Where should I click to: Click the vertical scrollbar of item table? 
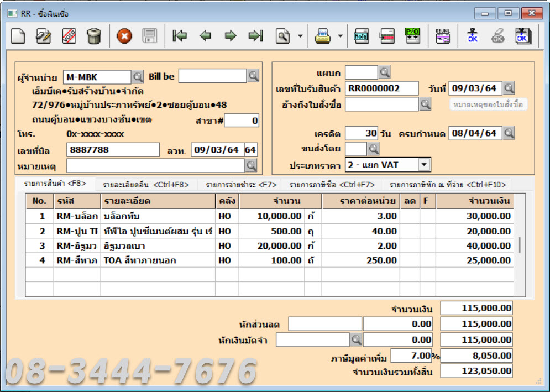pyautogui.click(x=520, y=245)
